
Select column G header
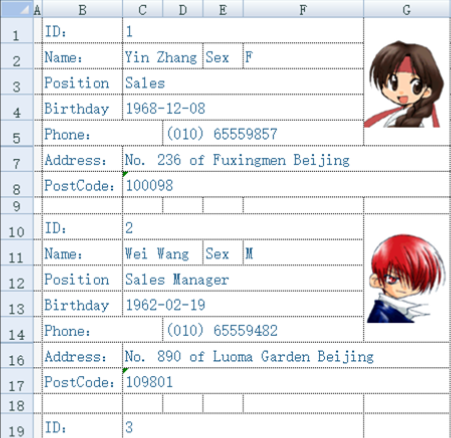pos(407,9)
